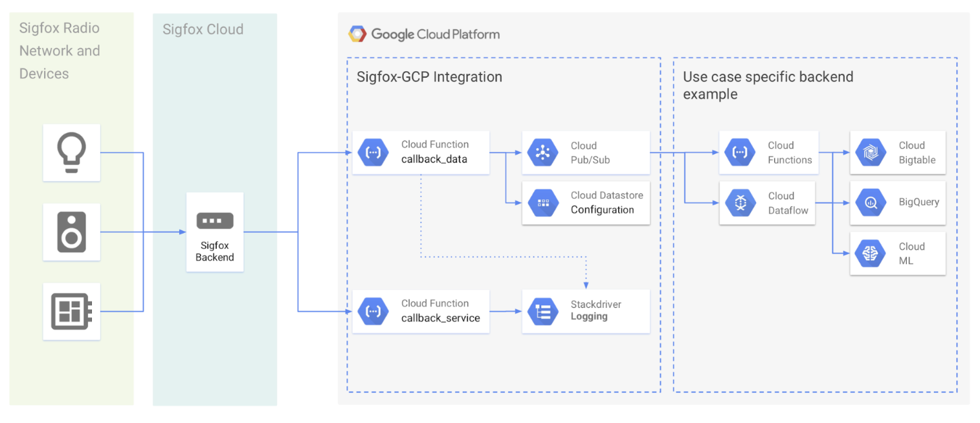Click the callback_data Cloud Function hexagon icon
The height and width of the screenshot is (423, 980).
tap(373, 153)
